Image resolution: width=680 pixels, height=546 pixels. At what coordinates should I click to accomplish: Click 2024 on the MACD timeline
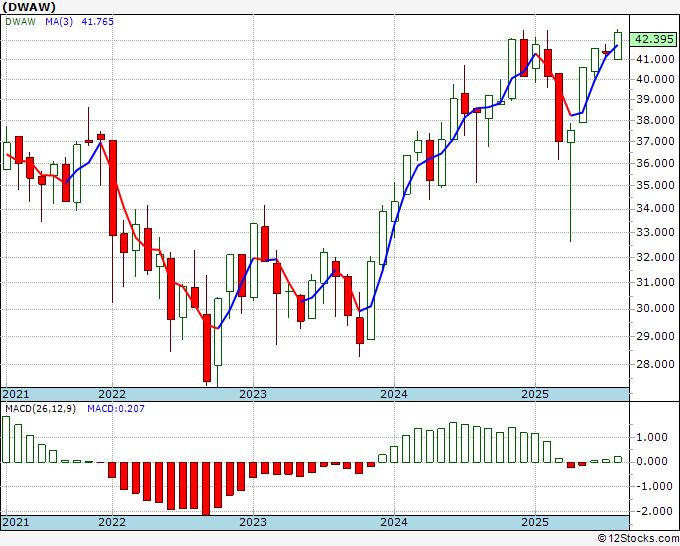(x=394, y=522)
